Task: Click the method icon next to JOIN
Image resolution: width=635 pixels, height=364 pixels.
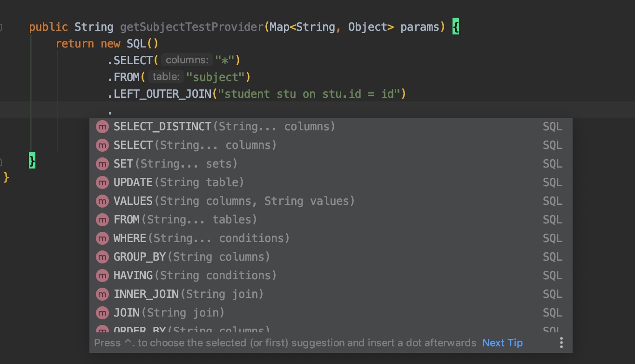Action: point(102,313)
